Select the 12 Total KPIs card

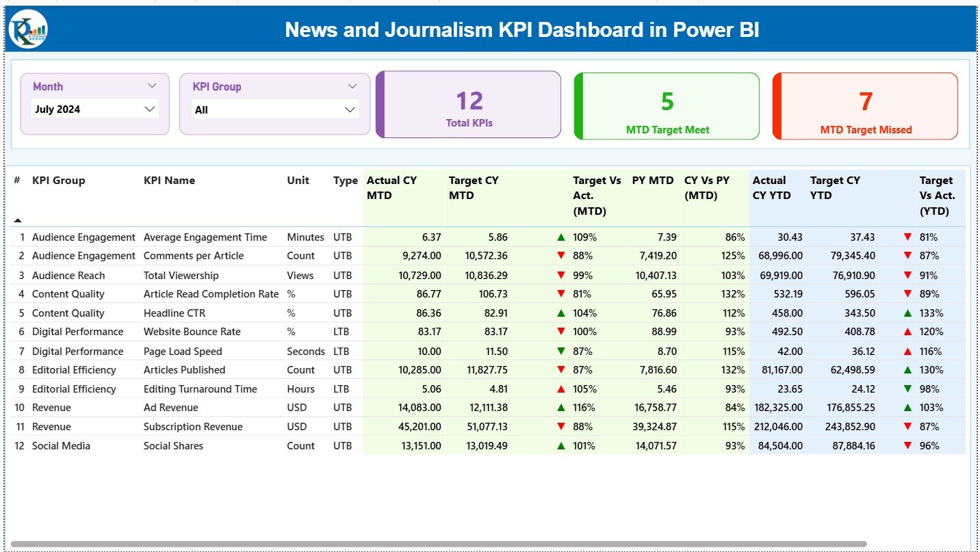pos(468,104)
